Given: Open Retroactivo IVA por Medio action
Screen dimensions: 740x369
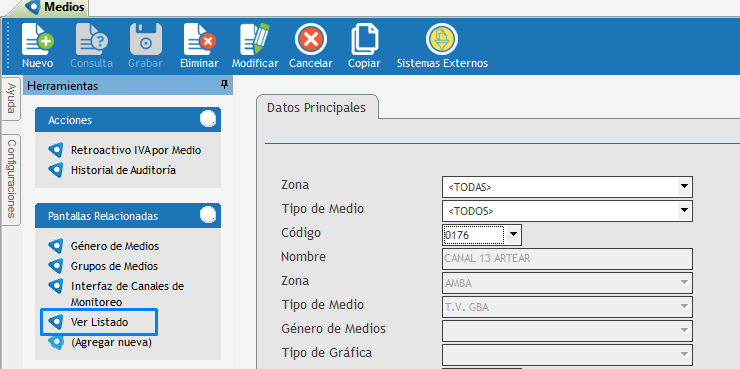Looking at the screenshot, I should [136, 151].
